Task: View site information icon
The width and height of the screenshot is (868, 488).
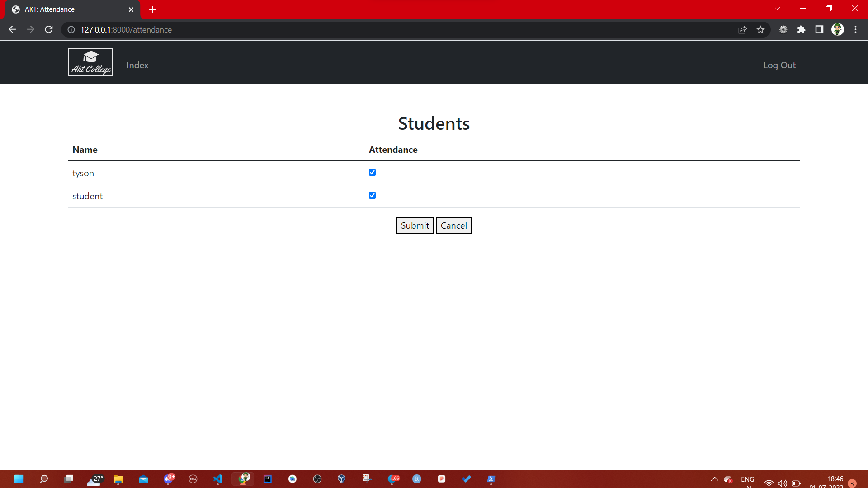Action: click(71, 29)
